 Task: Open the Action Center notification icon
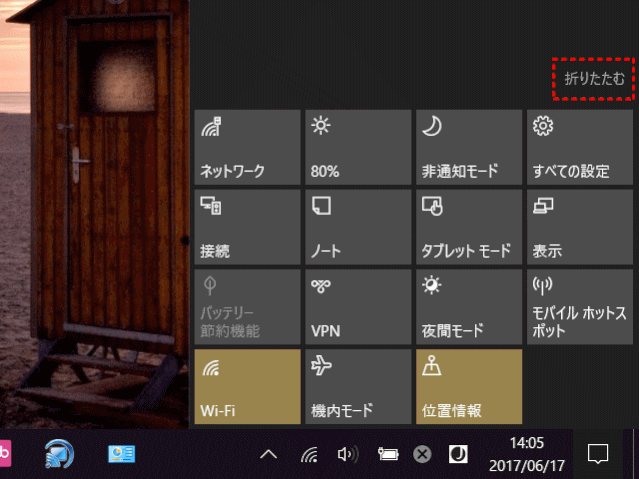pyautogui.click(x=598, y=454)
